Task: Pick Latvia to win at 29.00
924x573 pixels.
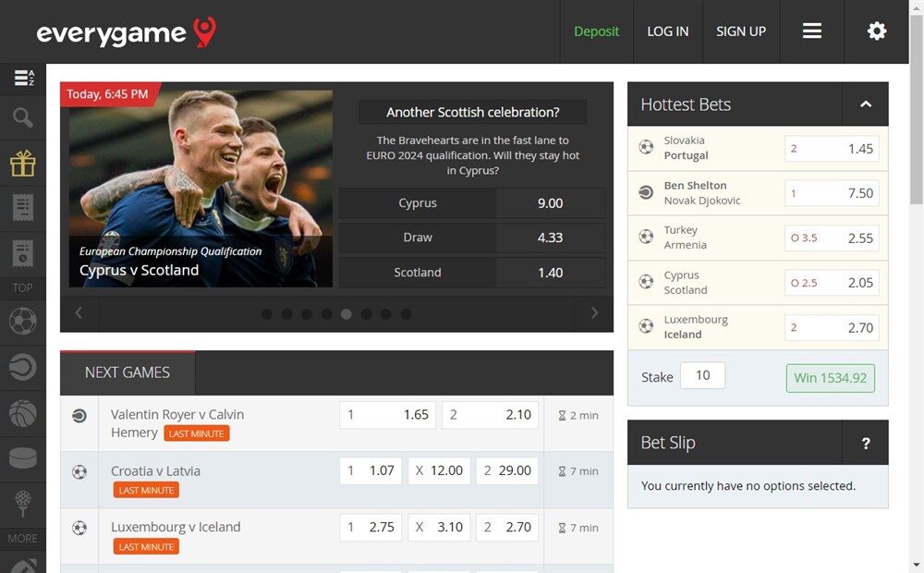Action: (x=507, y=470)
